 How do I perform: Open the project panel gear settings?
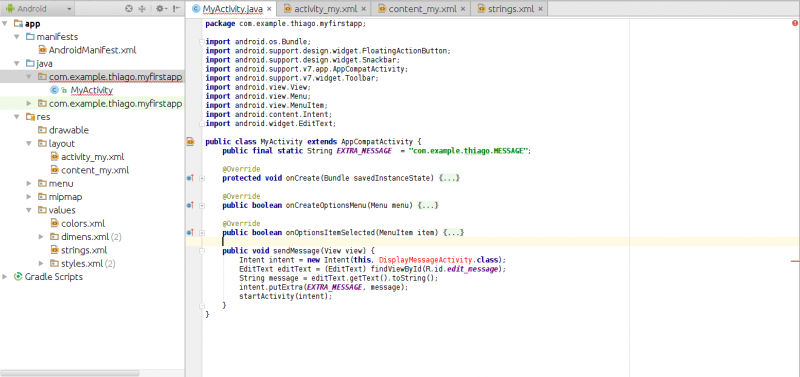click(x=161, y=9)
